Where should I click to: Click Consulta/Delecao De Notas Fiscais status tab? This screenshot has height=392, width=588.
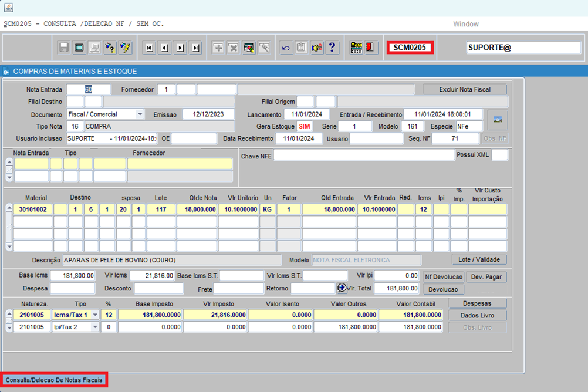tap(54, 380)
